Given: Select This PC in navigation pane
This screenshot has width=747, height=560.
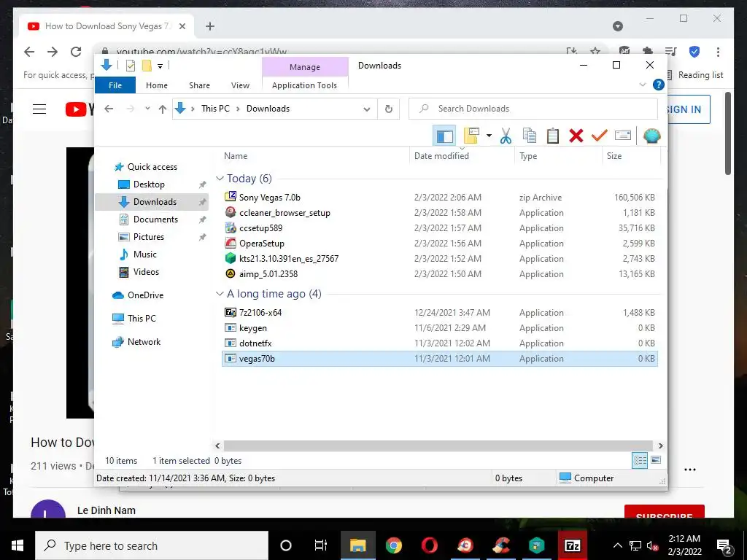Looking at the screenshot, I should [142, 319].
